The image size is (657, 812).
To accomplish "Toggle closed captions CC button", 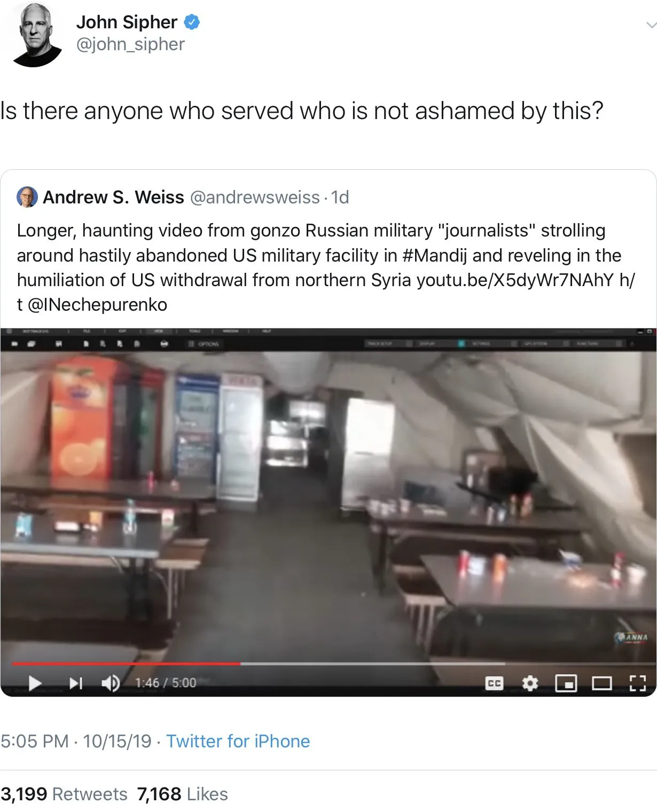I will click(494, 683).
